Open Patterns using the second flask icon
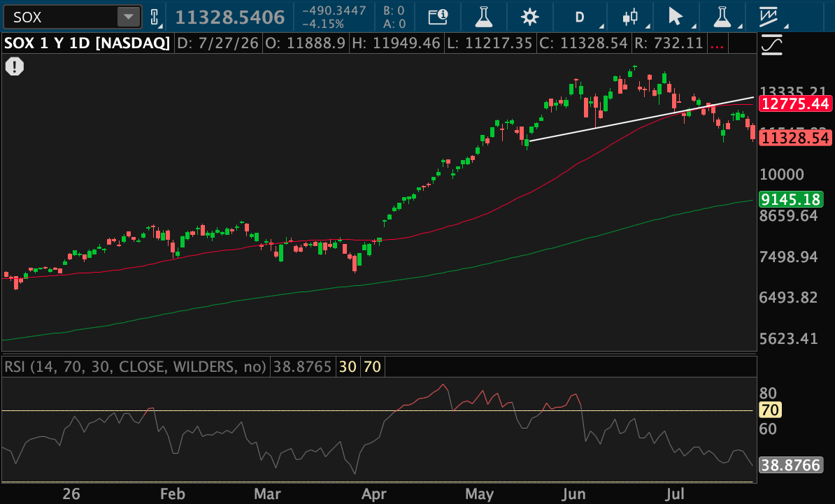This screenshot has height=504, width=835. [722, 17]
